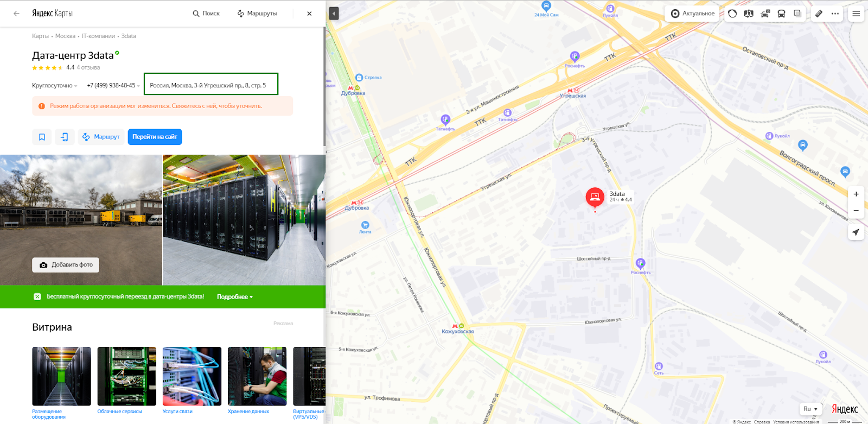Close the organization card panel
Viewport: 868px width, 424px height.
pyautogui.click(x=309, y=14)
